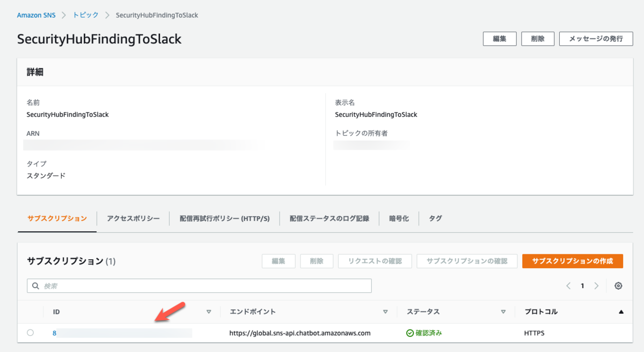Open the Amazon SNS breadcrumb link
Image resolution: width=644 pixels, height=352 pixels.
pyautogui.click(x=36, y=15)
